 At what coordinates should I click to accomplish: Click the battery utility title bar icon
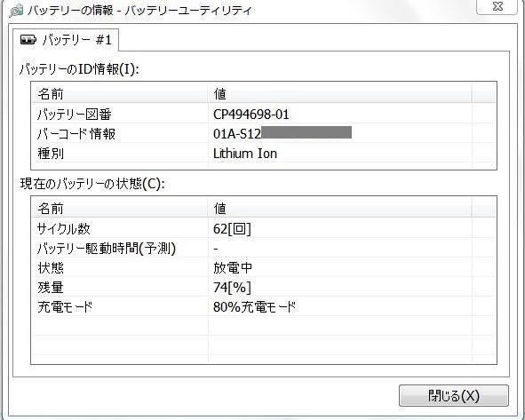pos(16,11)
